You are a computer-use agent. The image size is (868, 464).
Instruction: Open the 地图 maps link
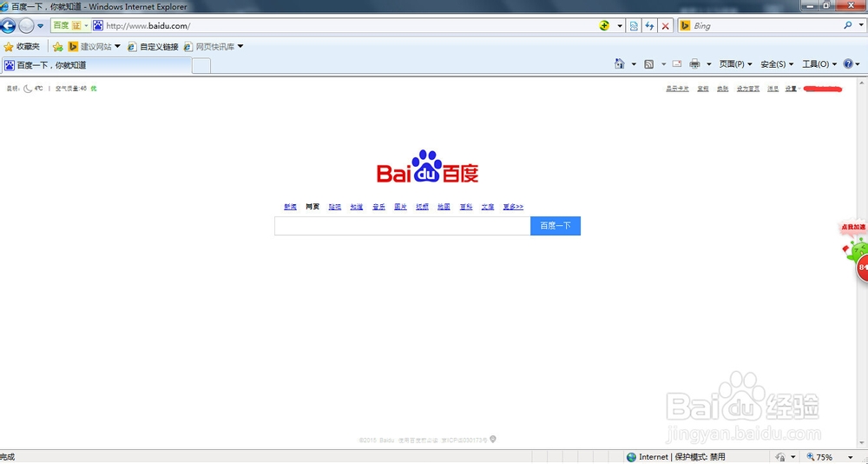coord(444,207)
